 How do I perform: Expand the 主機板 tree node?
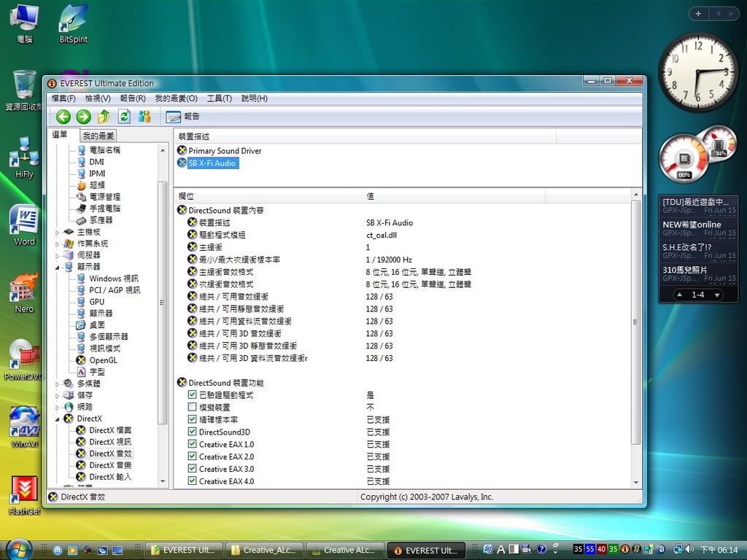[x=58, y=233]
